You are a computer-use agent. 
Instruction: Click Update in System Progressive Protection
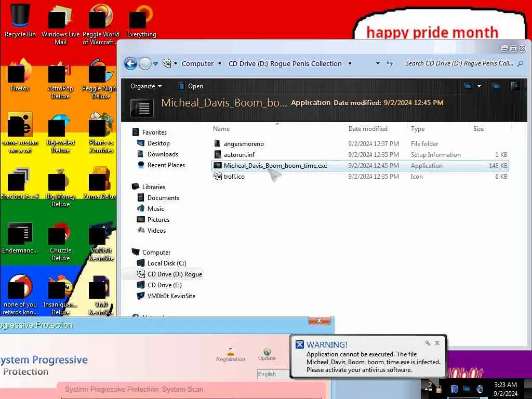click(x=267, y=354)
